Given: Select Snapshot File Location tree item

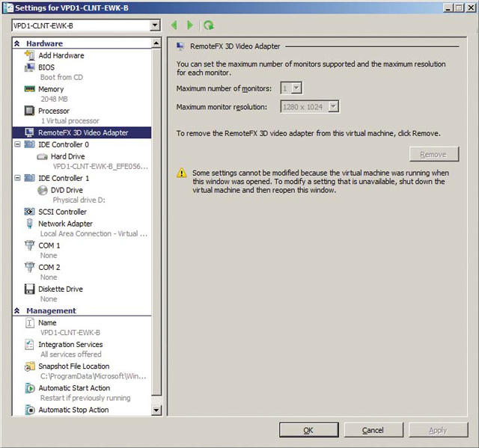Looking at the screenshot, I should coord(74,366).
